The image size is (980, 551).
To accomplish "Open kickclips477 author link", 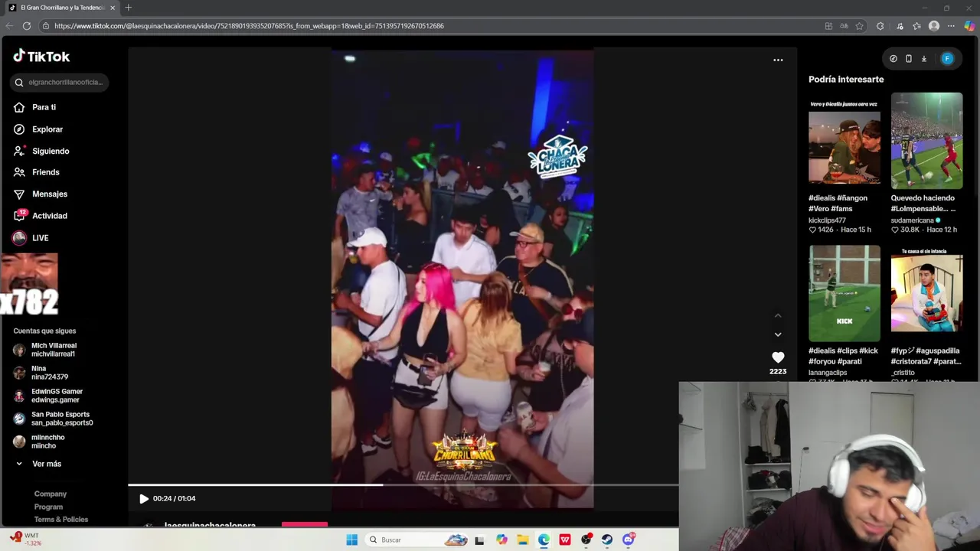I will point(828,220).
